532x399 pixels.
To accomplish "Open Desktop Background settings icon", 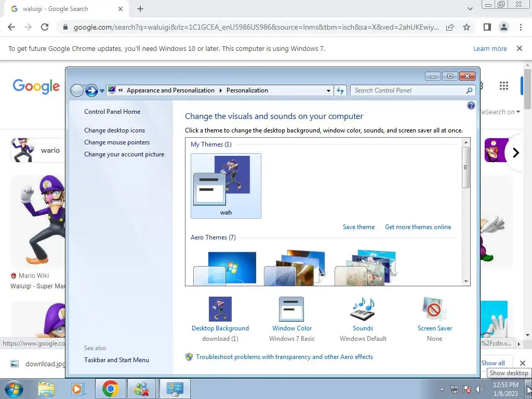I will coord(220,309).
